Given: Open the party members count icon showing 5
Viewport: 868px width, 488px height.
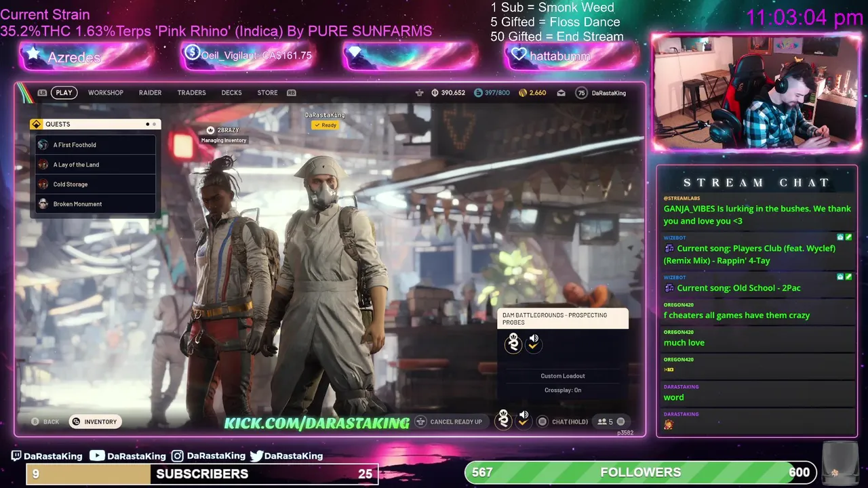Looking at the screenshot, I should (605, 422).
